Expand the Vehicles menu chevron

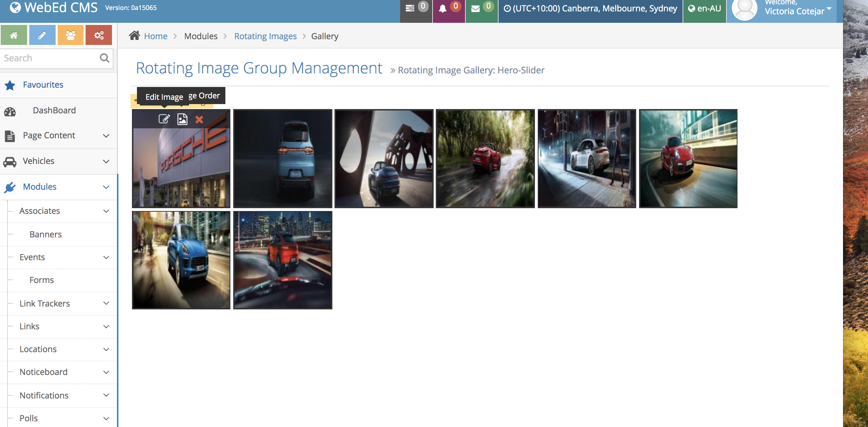pos(106,161)
